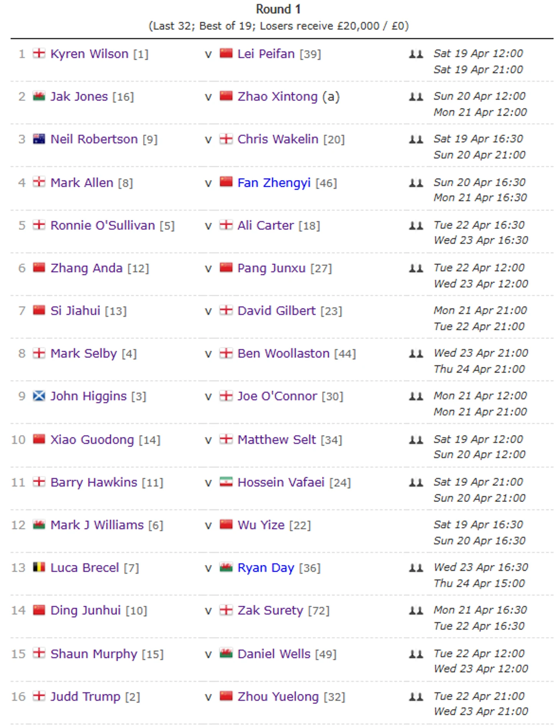Click Mark J Williams name link
The width and height of the screenshot is (560, 728).
[x=97, y=525]
